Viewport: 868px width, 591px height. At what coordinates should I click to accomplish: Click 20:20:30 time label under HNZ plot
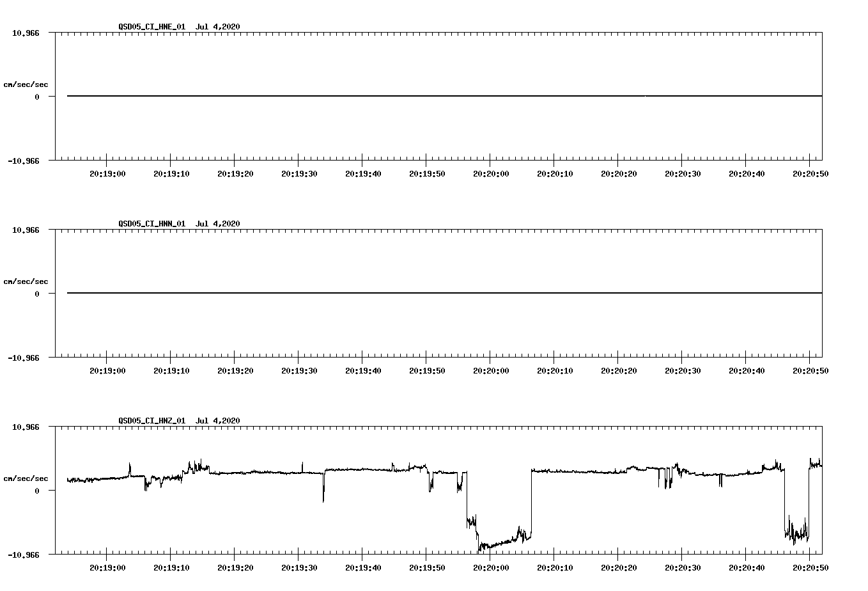click(682, 567)
